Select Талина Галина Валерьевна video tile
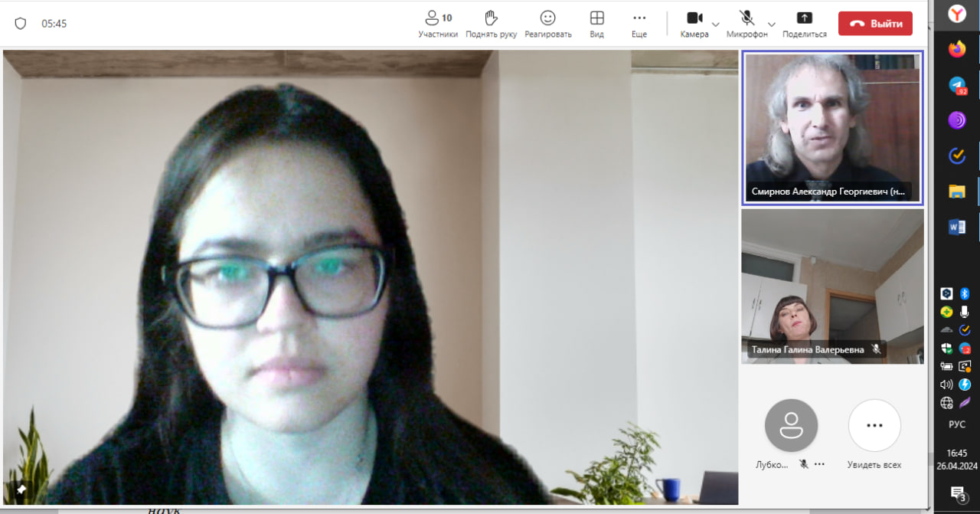Image resolution: width=980 pixels, height=514 pixels. pos(832,286)
